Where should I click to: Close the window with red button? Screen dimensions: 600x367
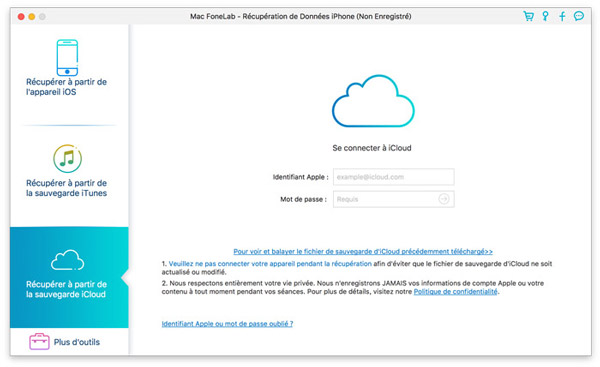21,16
